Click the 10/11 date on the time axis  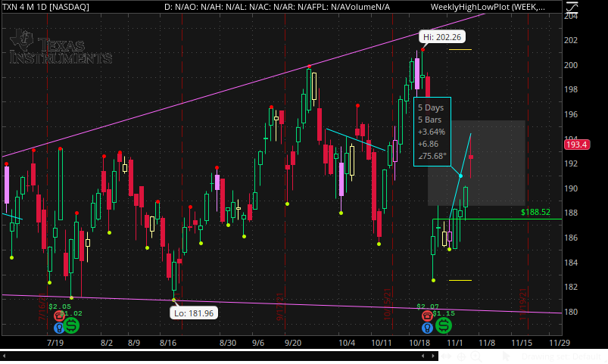coord(381,343)
